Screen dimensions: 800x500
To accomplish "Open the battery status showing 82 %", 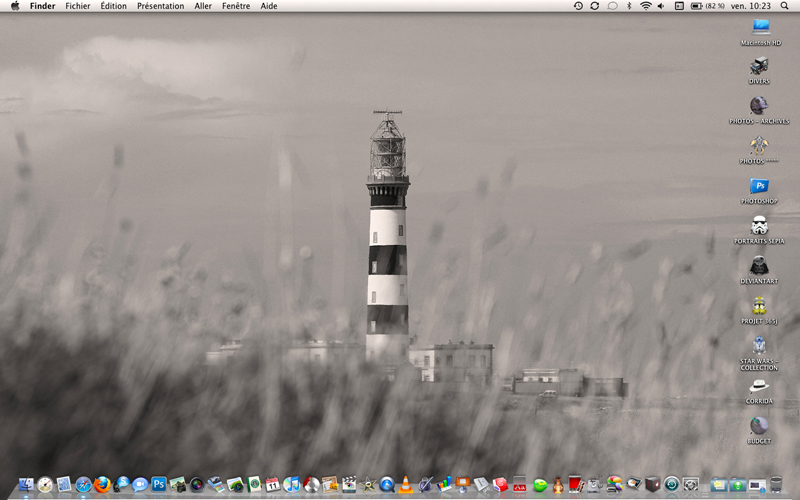I will click(707, 6).
